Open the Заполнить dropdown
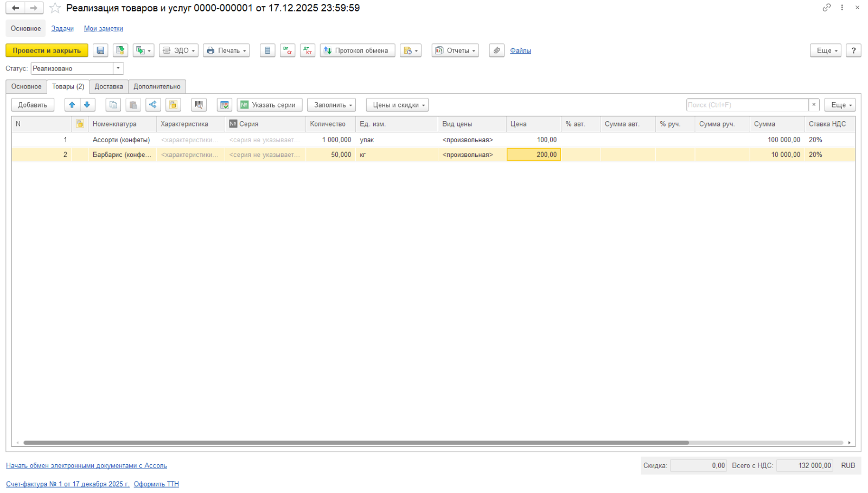The image size is (868, 493). pyautogui.click(x=331, y=105)
